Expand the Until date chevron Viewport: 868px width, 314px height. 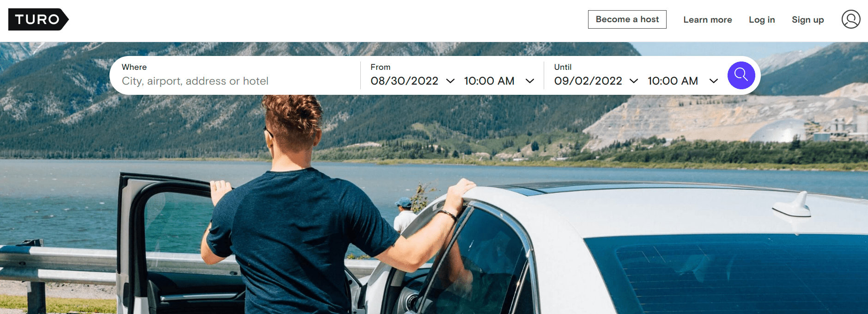(x=634, y=81)
